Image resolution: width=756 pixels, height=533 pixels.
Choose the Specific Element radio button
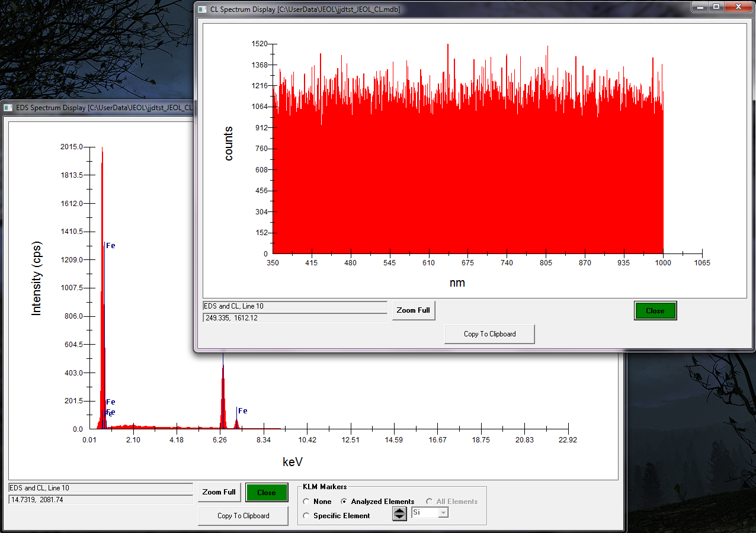pos(306,516)
